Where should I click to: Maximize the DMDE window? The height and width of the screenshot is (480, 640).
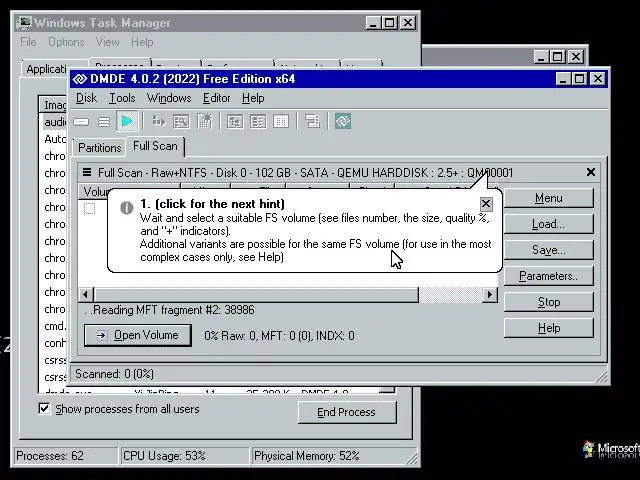580,79
